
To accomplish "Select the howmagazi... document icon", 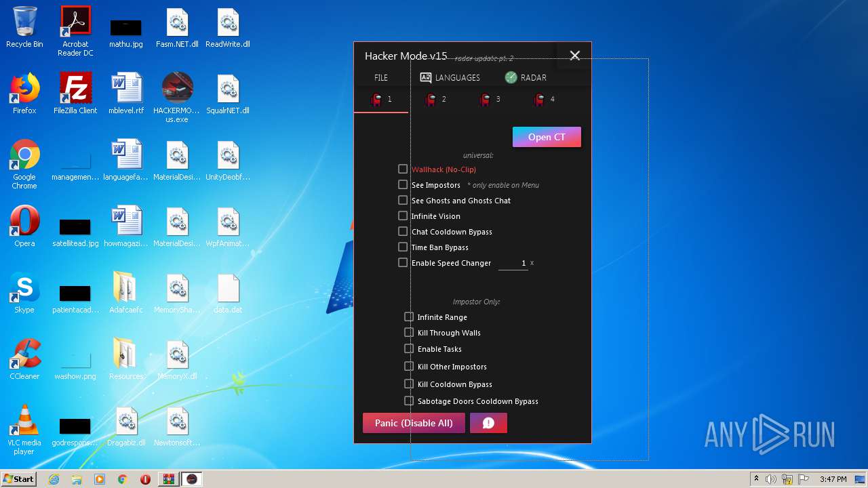I will (x=126, y=226).
